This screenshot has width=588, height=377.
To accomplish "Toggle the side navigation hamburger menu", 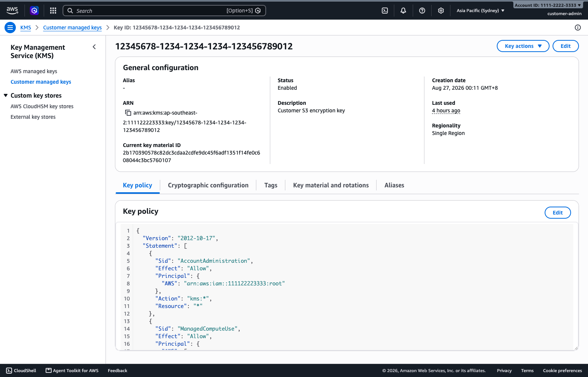I will pyautogui.click(x=10, y=28).
